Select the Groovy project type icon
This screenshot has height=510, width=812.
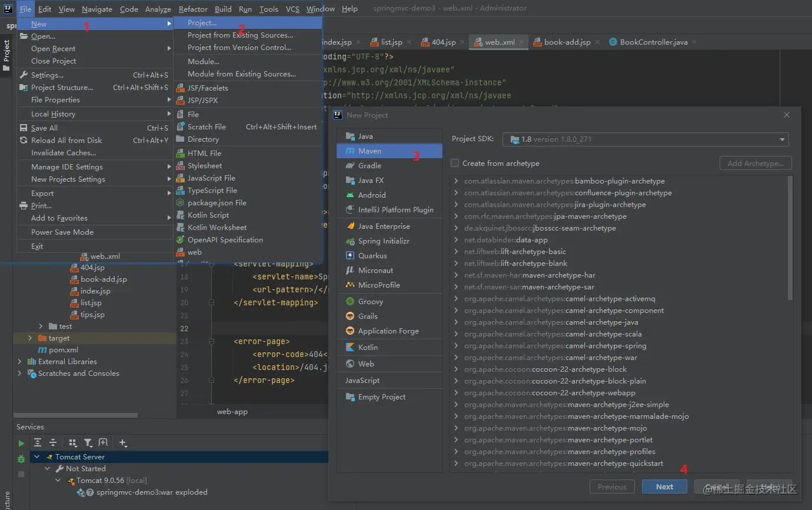[x=350, y=302]
